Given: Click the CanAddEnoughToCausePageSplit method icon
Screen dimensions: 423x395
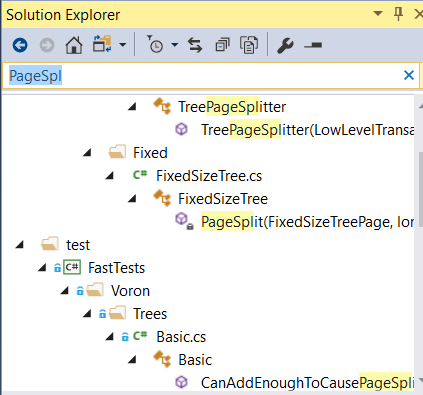Looking at the screenshot, I should (181, 382).
